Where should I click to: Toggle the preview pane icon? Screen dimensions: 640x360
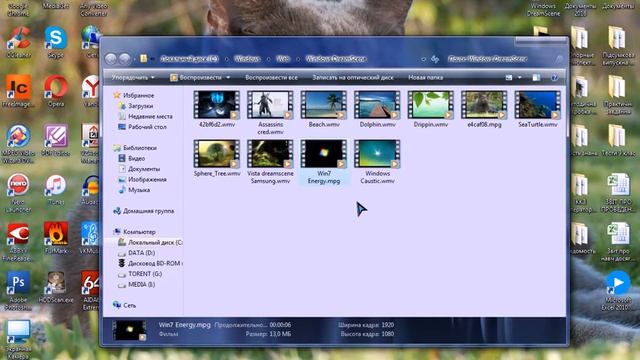(536, 78)
